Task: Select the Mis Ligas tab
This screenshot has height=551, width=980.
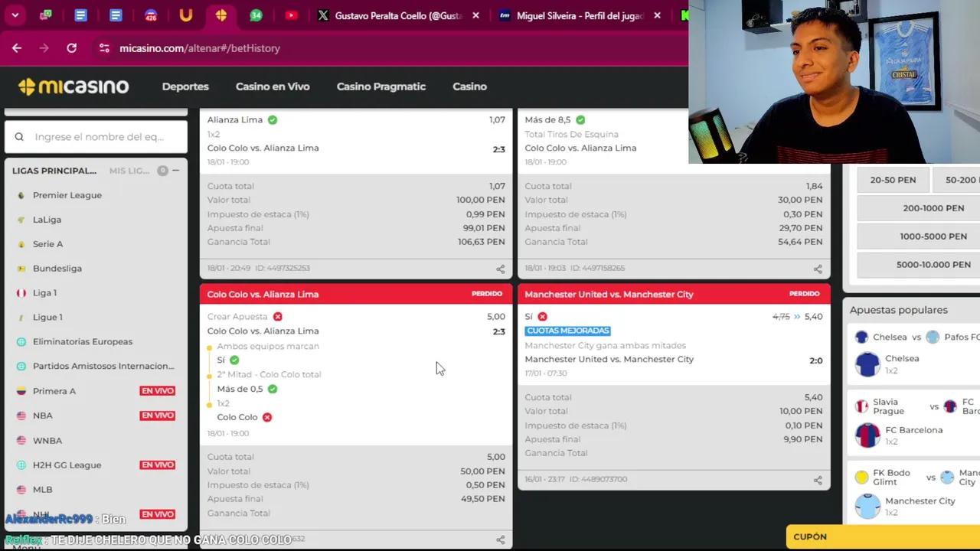Action: coord(129,171)
